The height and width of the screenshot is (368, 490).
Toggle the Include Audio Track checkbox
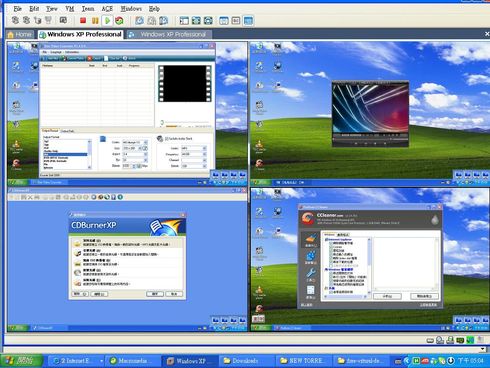(x=167, y=138)
